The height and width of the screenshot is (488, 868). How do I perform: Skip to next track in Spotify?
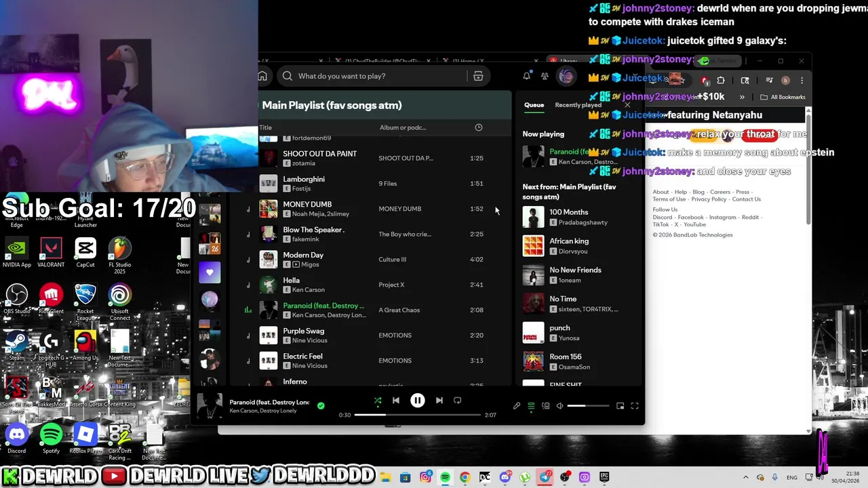click(439, 401)
